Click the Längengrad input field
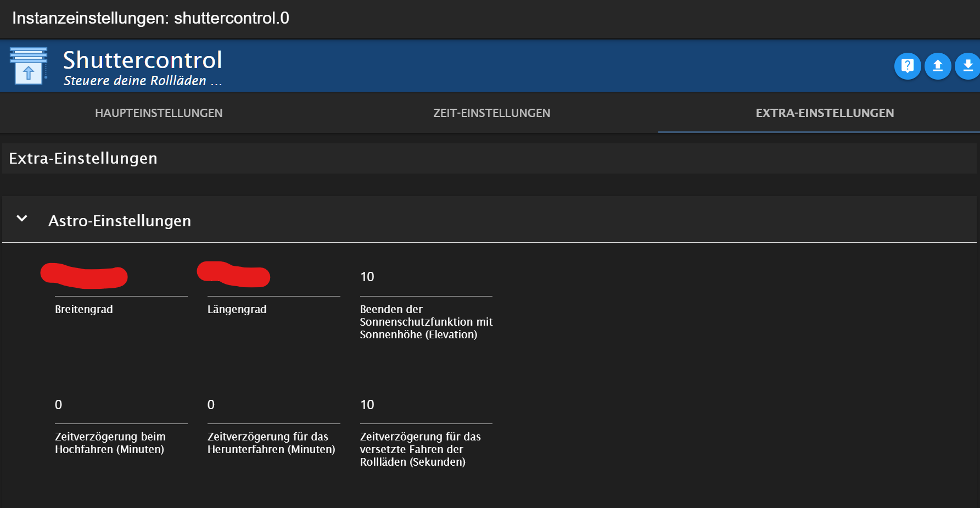980x508 pixels. (x=274, y=277)
